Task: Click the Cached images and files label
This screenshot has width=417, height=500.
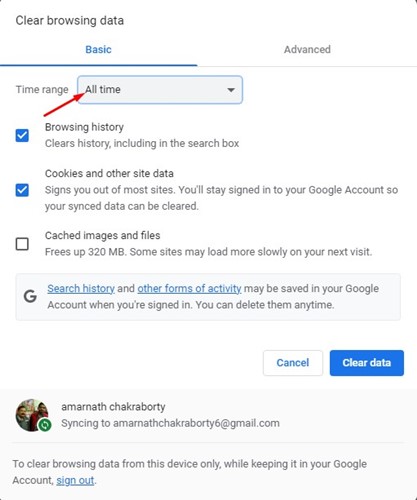Action: pos(103,235)
